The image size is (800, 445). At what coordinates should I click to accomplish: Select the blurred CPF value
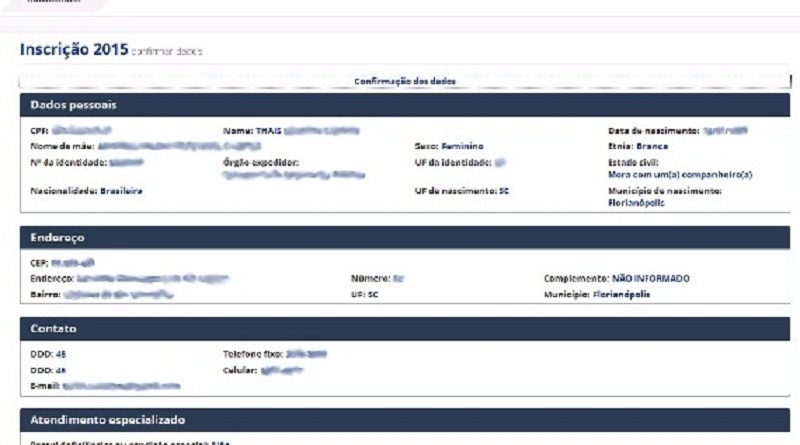point(82,131)
